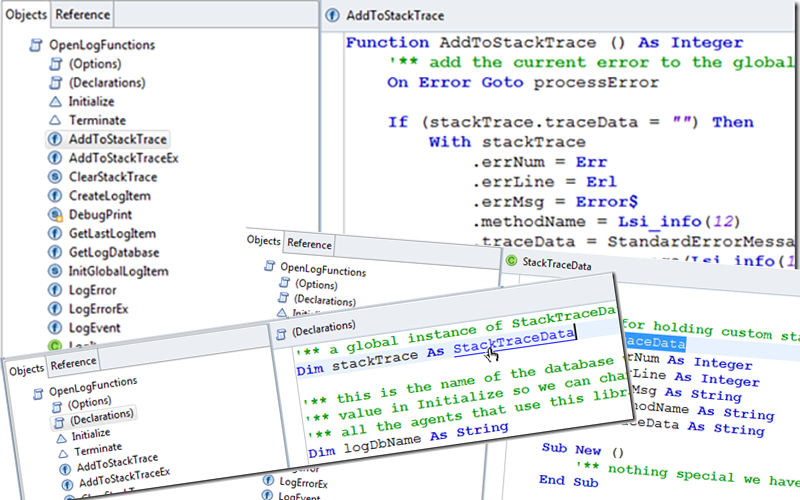Select AddToStackTrace in top object tree
Screen dimensions: 800x500
coord(118,139)
